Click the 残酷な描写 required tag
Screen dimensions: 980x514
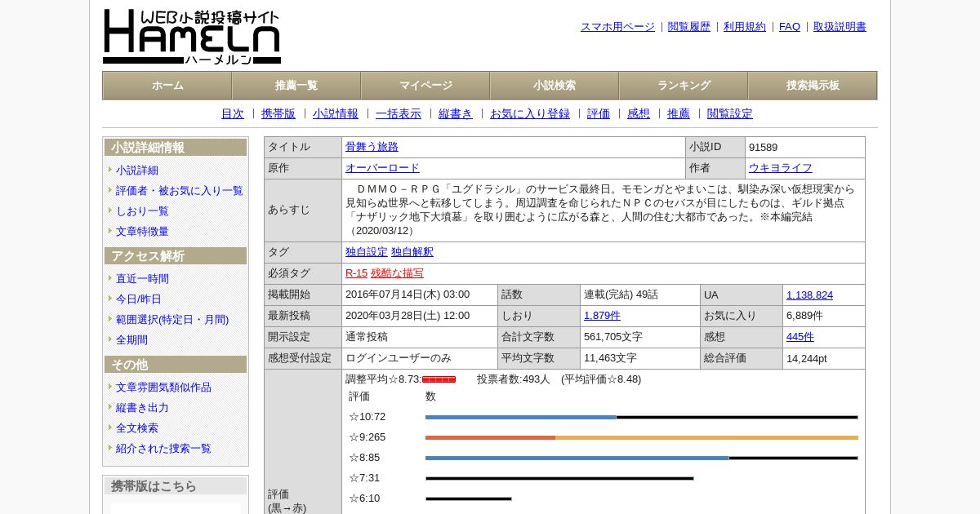pos(397,273)
